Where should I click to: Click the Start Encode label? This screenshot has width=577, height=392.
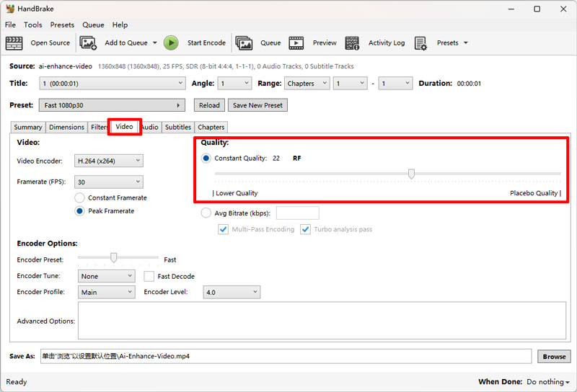[x=206, y=43]
